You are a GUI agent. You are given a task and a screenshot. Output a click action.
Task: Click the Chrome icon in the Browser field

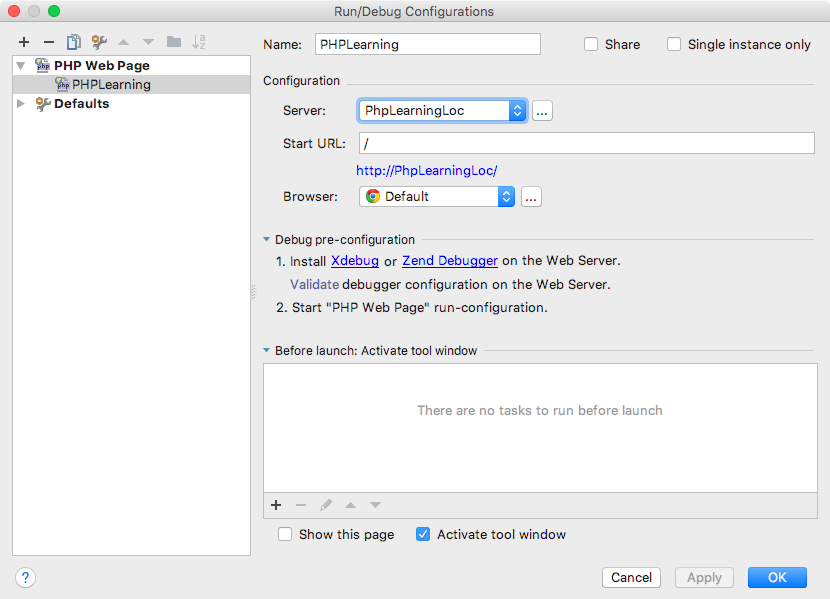[x=373, y=196]
